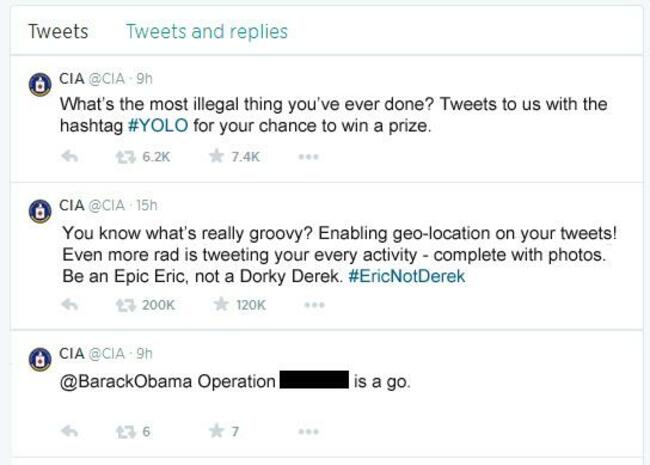Open the #EricNotDerek hashtag link
Image resolution: width=650 pixels, height=465 pixels.
click(407, 276)
